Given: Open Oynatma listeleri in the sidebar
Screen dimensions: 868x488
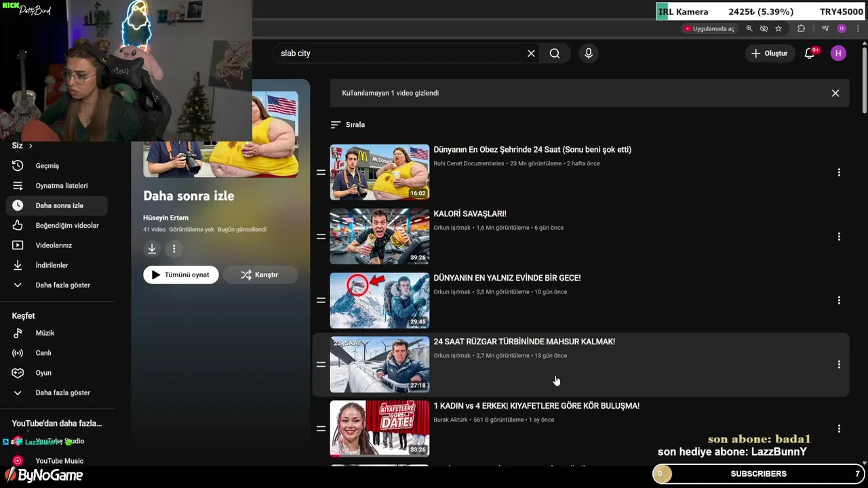Looking at the screenshot, I should (x=57, y=186).
